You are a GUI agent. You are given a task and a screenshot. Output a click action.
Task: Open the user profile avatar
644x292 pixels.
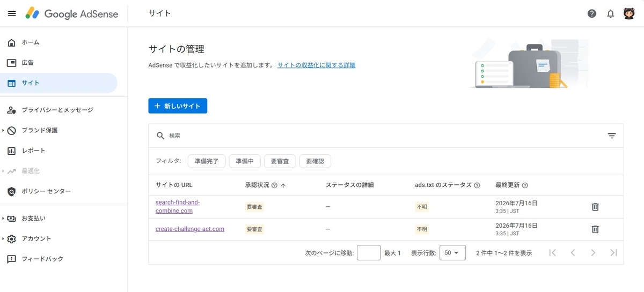(629, 13)
